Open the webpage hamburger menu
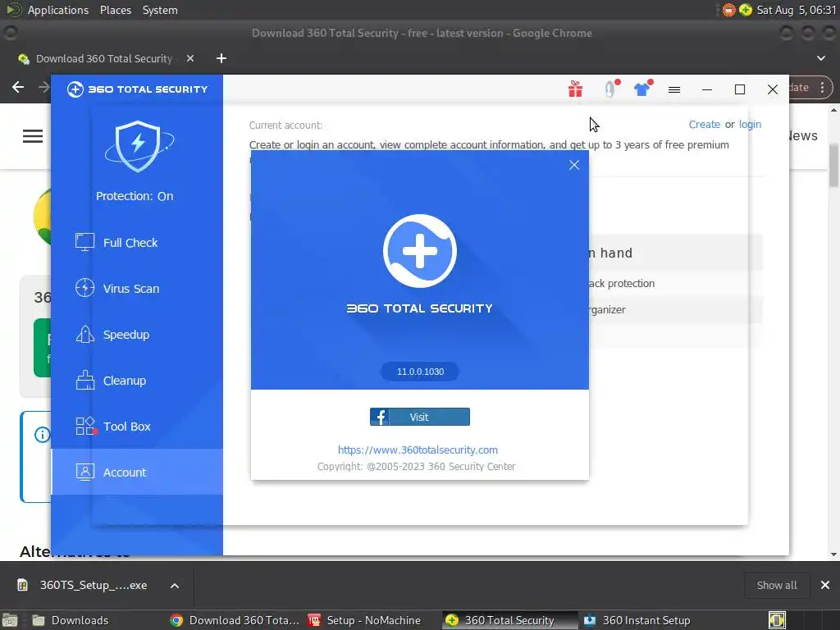Image resolution: width=840 pixels, height=630 pixels. tap(33, 136)
